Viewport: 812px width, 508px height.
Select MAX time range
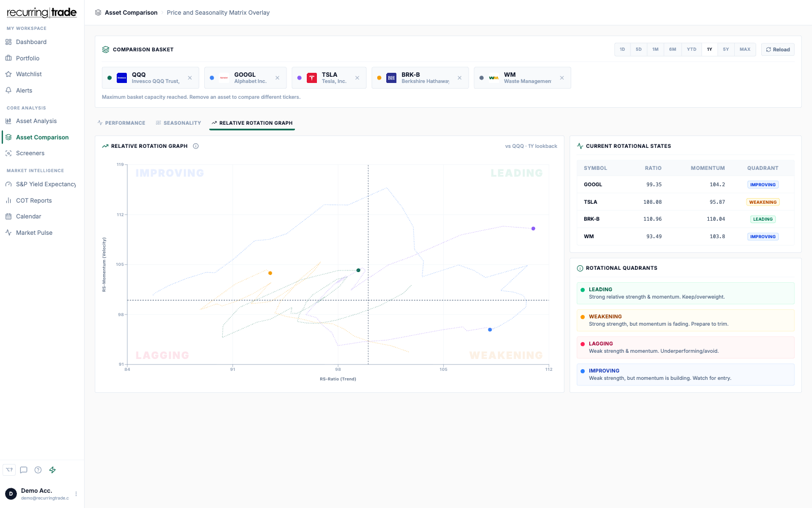tap(745, 50)
